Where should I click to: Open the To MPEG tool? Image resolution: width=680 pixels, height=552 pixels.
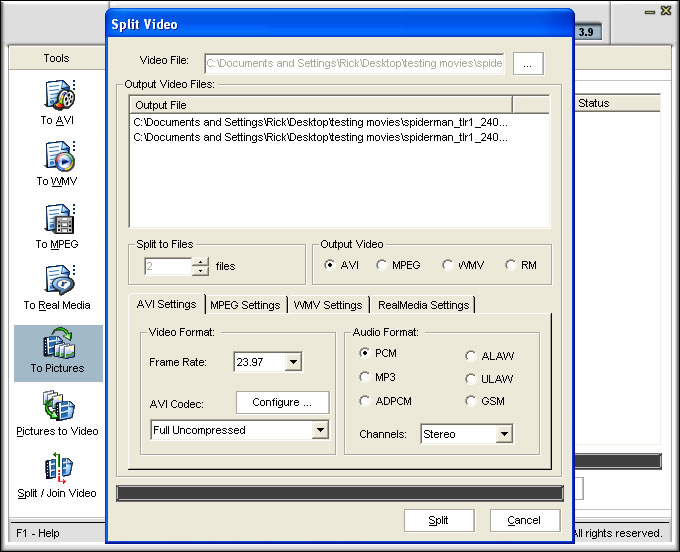pos(57,220)
